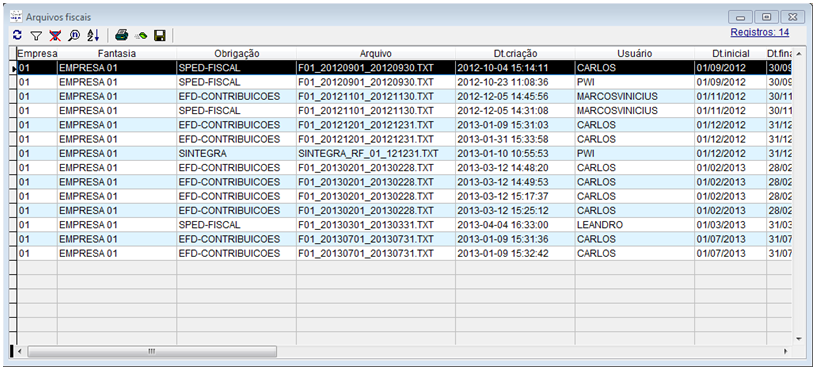Click date 2013-03-12 14:49:53
This screenshot has width=815, height=370.
tap(515, 182)
